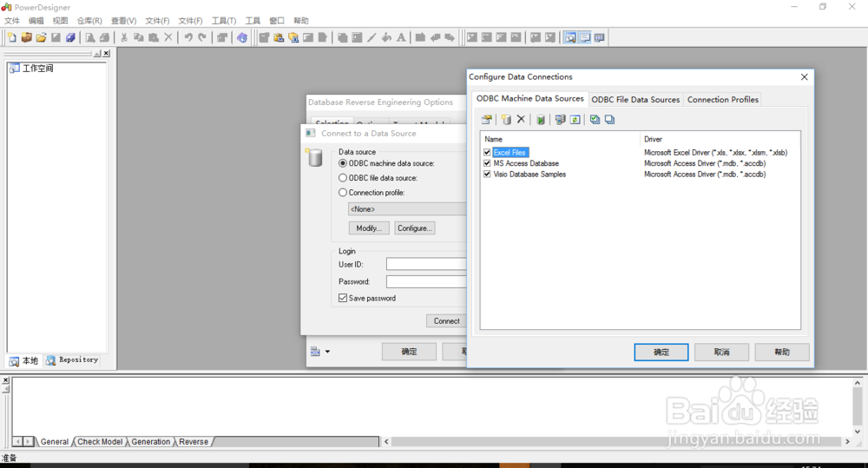Click the Test Connection green-arrow cylinder icon
Image resolution: width=868 pixels, height=468 pixels.
pyautogui.click(x=541, y=120)
